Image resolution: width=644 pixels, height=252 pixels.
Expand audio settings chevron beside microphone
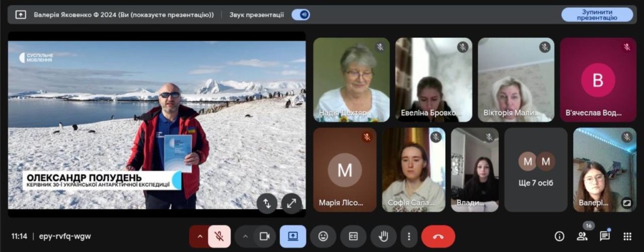click(x=199, y=236)
